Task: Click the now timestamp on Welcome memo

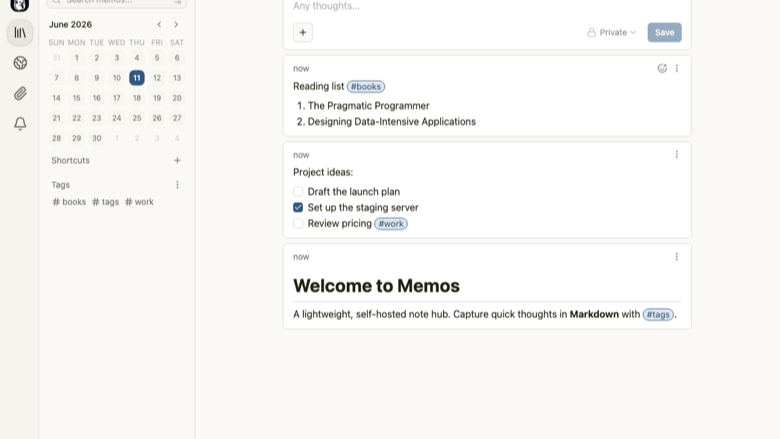Action: (301, 257)
